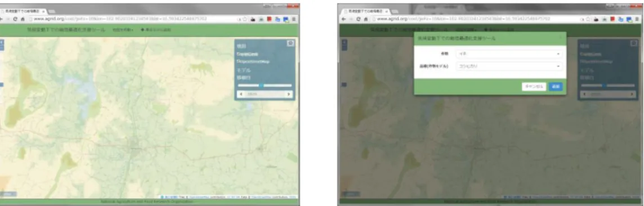Click red extension icon in left browser window
The height and width of the screenshot is (206, 644).
pyautogui.click(x=270, y=19)
